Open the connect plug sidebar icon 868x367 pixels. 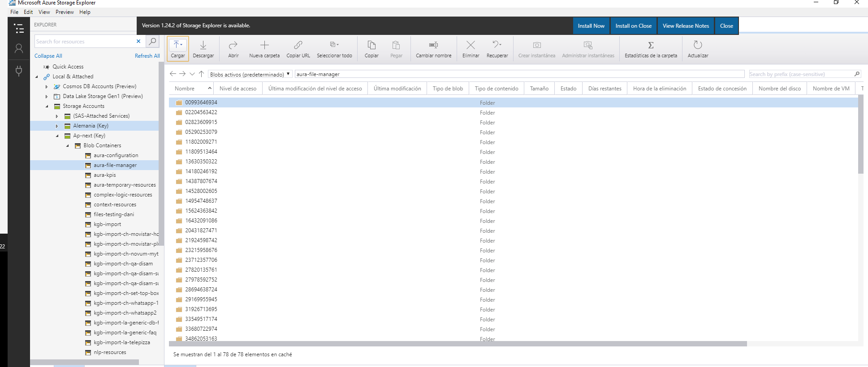(19, 71)
